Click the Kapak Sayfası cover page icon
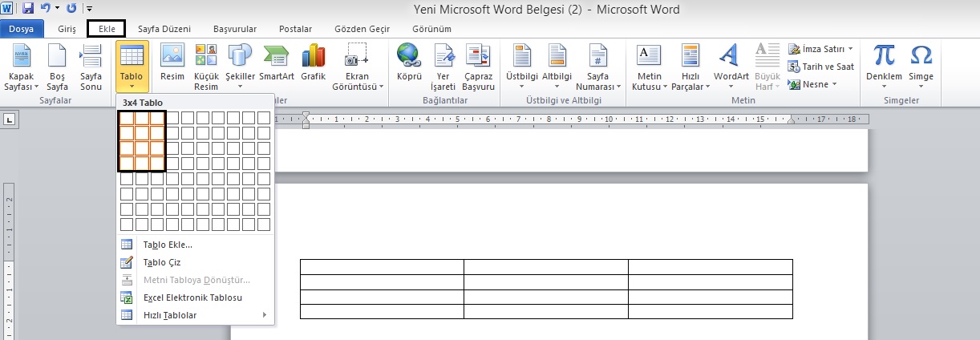980x340 pixels. 22,56
